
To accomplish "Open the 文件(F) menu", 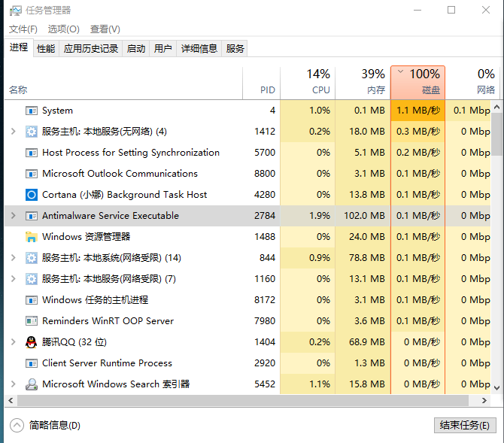I will (x=23, y=29).
